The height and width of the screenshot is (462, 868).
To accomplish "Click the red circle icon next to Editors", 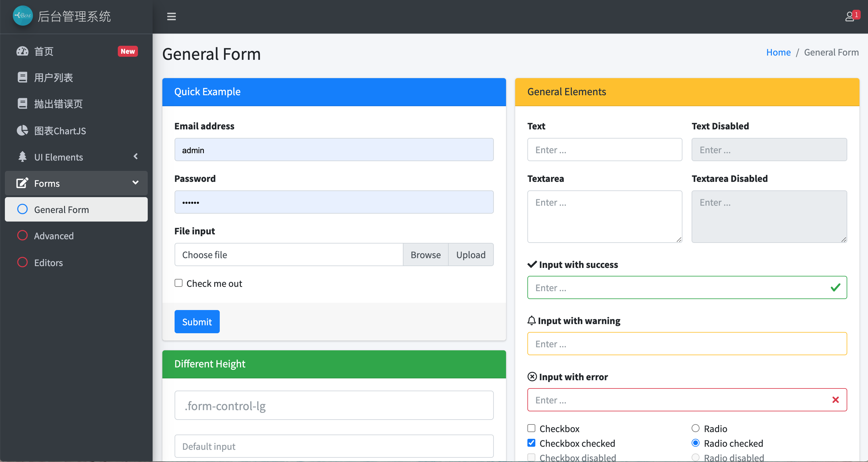I will pyautogui.click(x=22, y=262).
